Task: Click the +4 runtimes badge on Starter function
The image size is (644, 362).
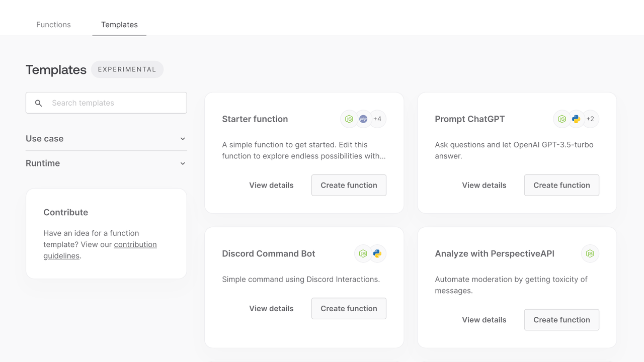Action: coord(377,119)
